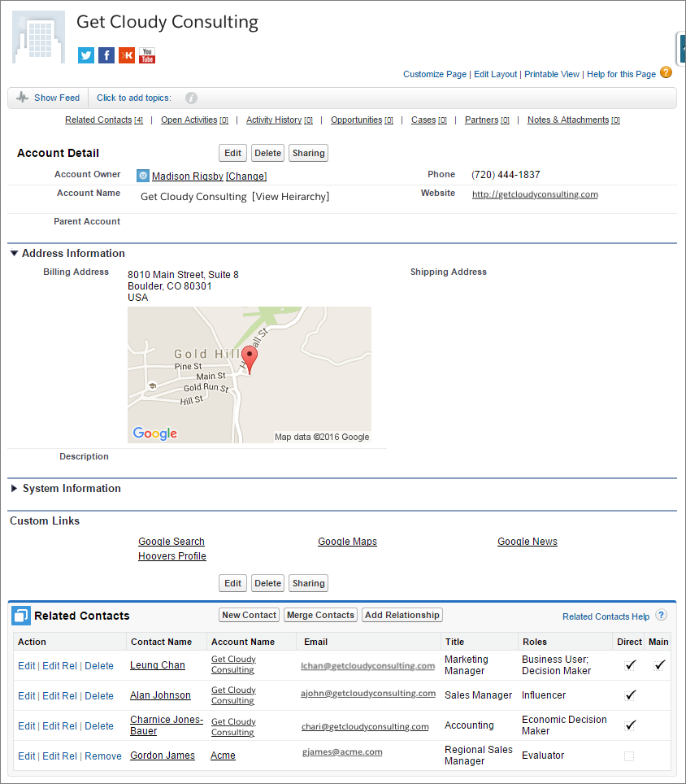Expand the System Information section
686x784 pixels.
pyautogui.click(x=14, y=489)
